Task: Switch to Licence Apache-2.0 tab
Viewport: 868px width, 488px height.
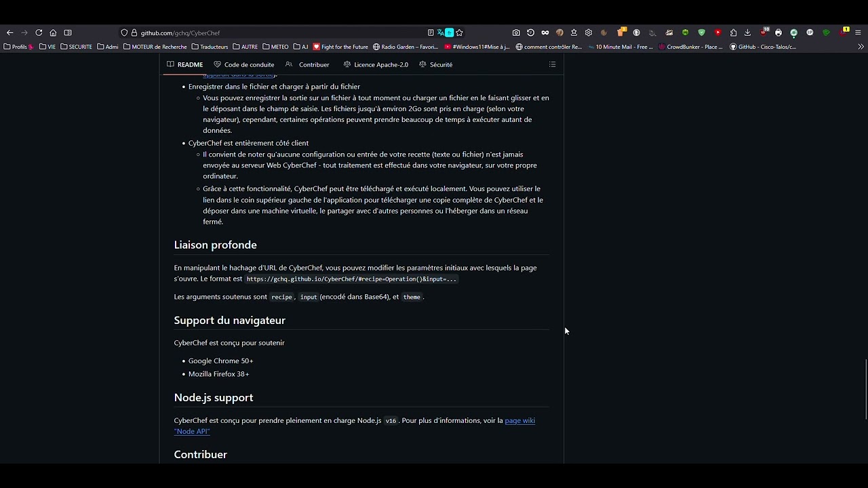Action: tap(376, 64)
